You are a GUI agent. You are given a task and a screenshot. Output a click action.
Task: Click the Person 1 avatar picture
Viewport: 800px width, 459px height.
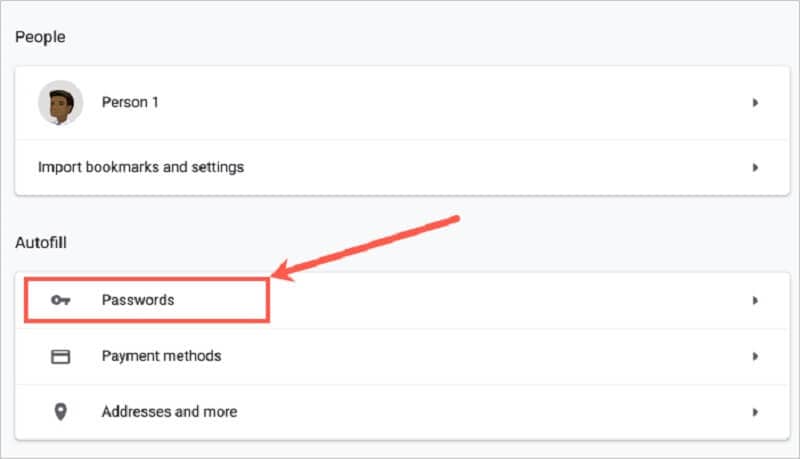[60, 103]
